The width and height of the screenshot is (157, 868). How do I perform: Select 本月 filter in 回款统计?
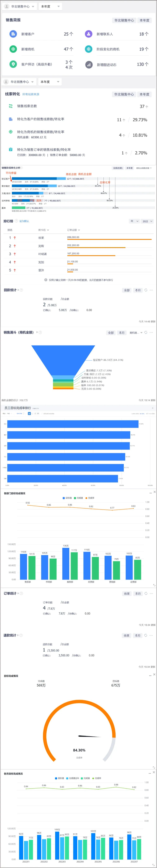(x=138, y=290)
